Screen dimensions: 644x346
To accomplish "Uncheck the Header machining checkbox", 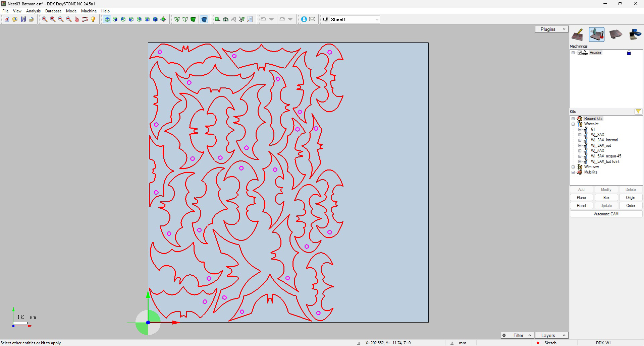I will pos(580,53).
